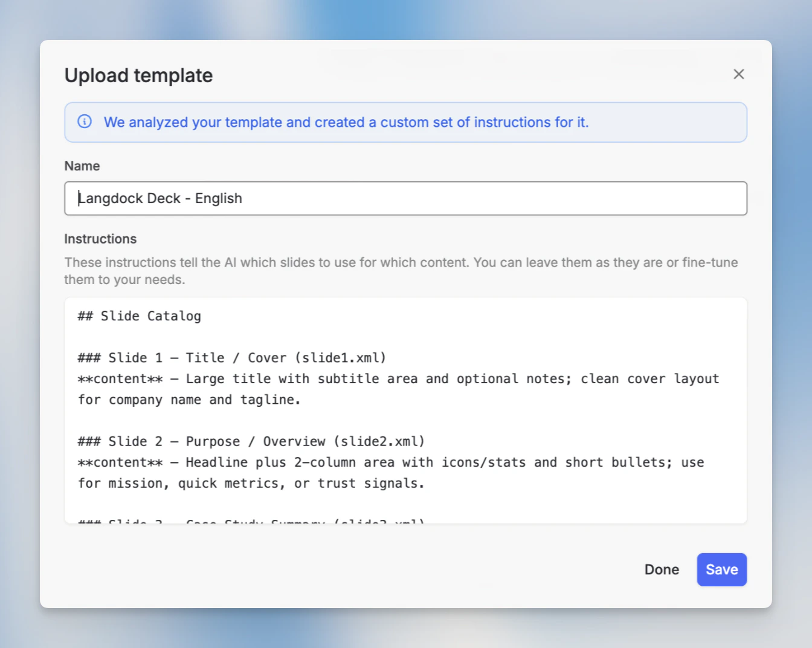Click the 'Langdock Deck - English' name text

coord(159,198)
